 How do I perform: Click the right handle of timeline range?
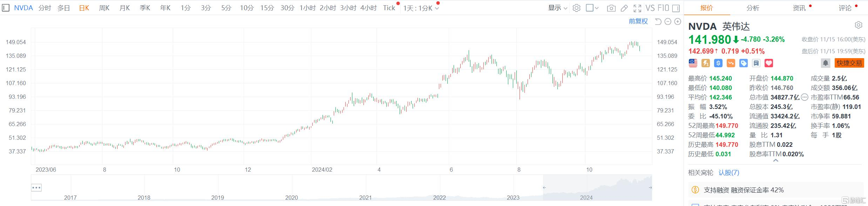pyautogui.click(x=650, y=187)
